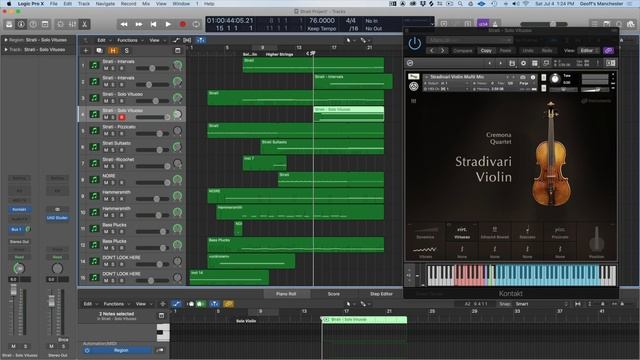640x360 pixels.
Task: Click the Compare button in plug-in window
Action: (x=463, y=51)
